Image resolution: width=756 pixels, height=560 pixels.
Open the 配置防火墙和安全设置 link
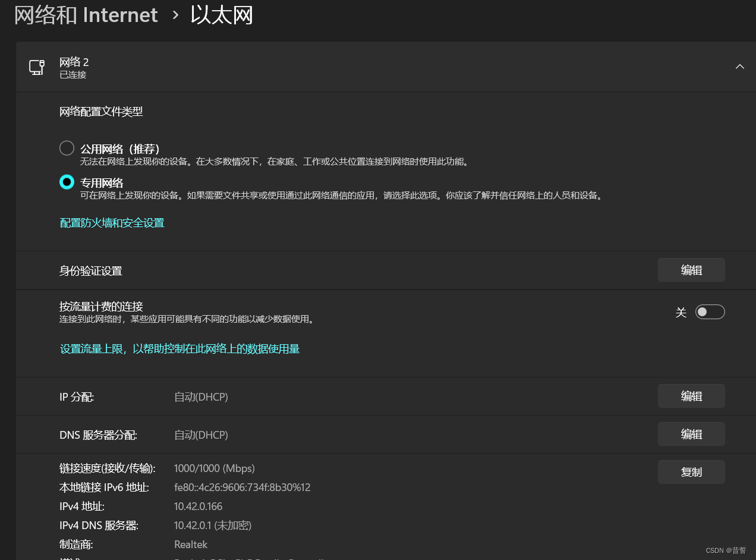click(x=111, y=222)
